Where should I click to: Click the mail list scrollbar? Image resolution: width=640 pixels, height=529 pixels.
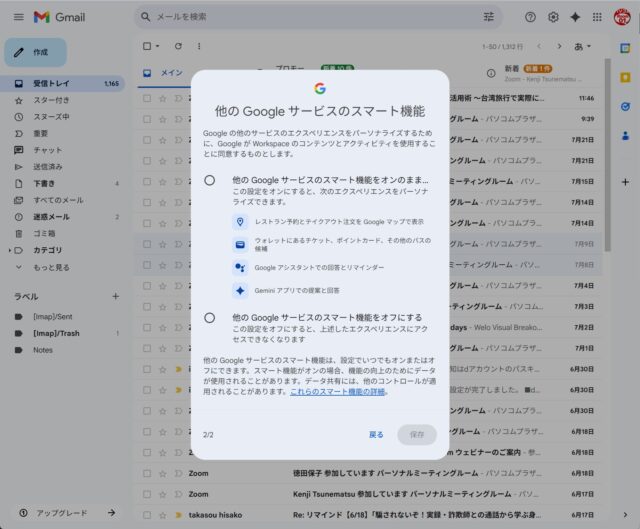pos(608,155)
